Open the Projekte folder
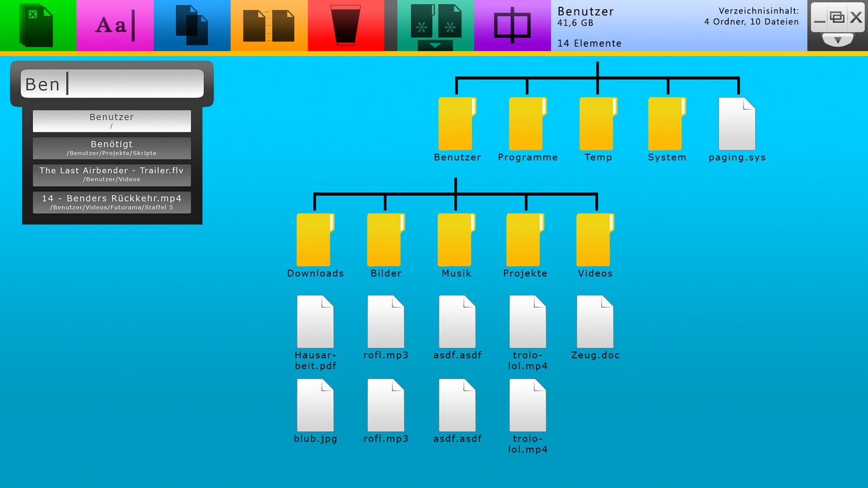The height and width of the screenshot is (488, 868). click(x=525, y=240)
